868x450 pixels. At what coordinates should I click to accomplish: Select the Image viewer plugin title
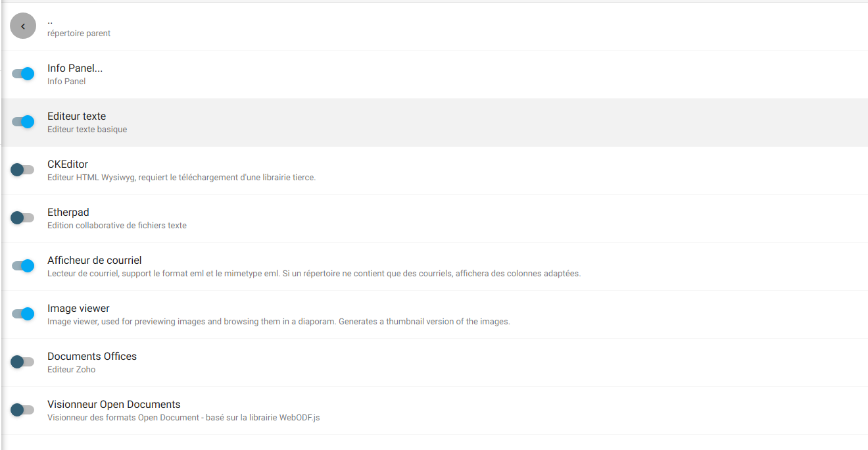[x=78, y=309]
